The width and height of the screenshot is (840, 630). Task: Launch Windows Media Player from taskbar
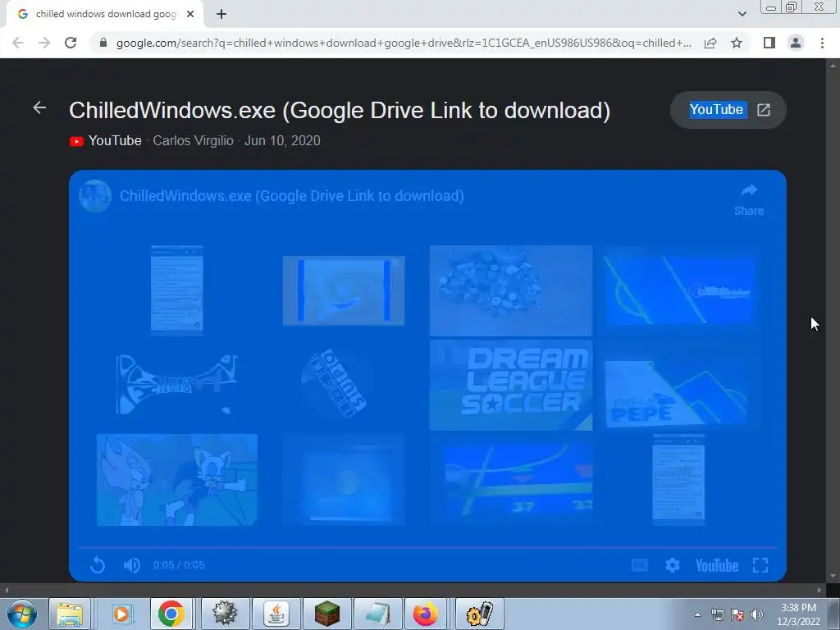tap(121, 614)
